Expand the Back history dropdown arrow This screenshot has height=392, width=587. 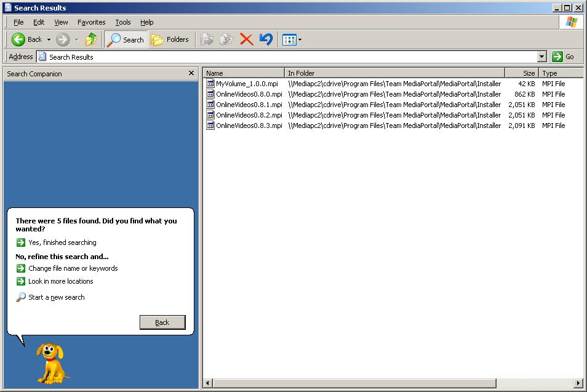[x=49, y=39]
